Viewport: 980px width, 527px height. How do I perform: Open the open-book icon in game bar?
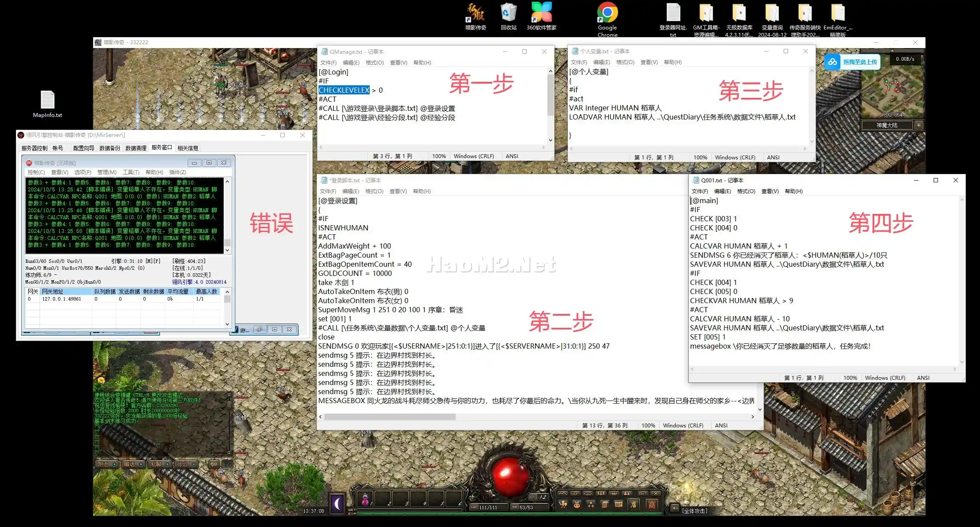click(x=619, y=505)
